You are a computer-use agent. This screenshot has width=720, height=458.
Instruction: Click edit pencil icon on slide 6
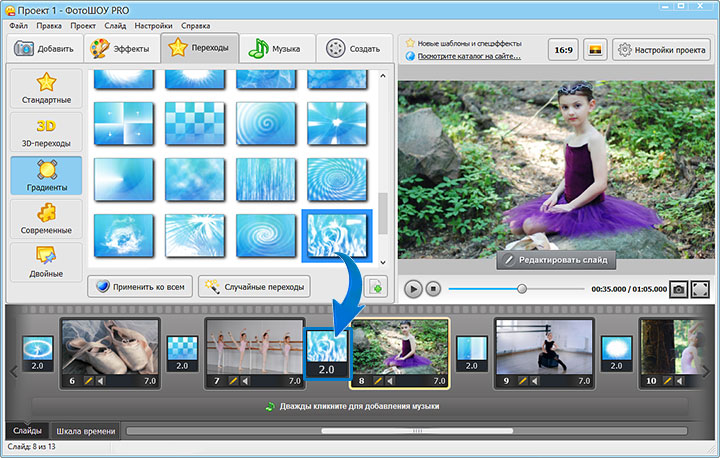[x=88, y=381]
